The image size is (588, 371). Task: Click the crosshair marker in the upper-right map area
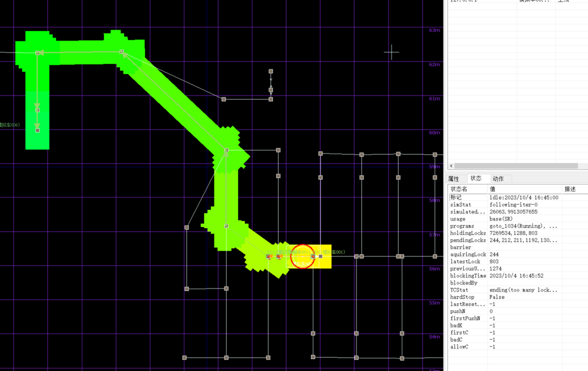click(392, 52)
